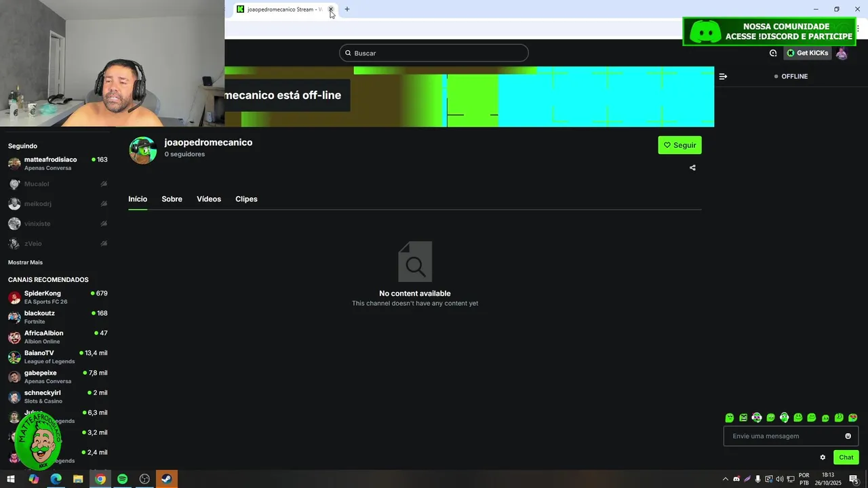Image resolution: width=868 pixels, height=488 pixels.
Task: Open OBS Studio from the taskbar
Action: click(144, 479)
